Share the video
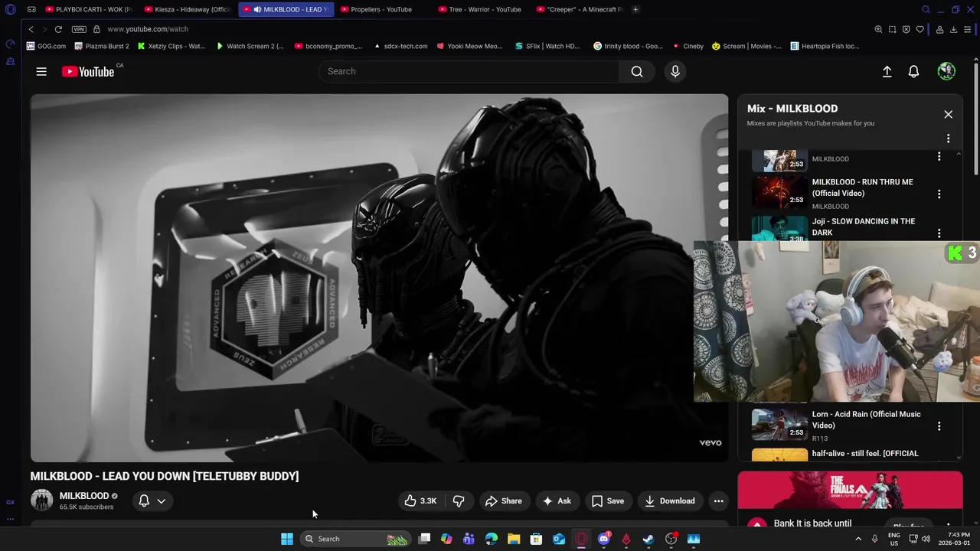 tap(503, 500)
